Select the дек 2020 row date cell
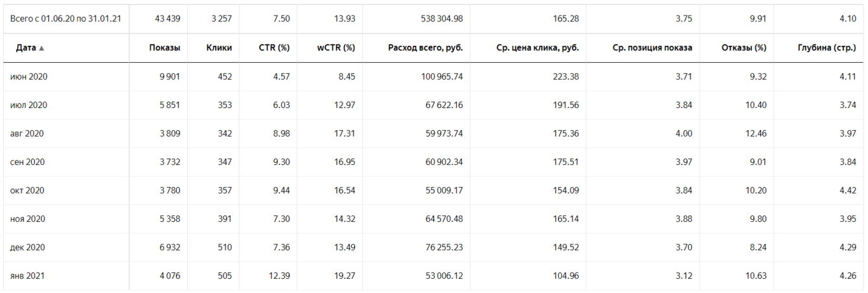Screen dimensions: 868x293 (x=27, y=248)
